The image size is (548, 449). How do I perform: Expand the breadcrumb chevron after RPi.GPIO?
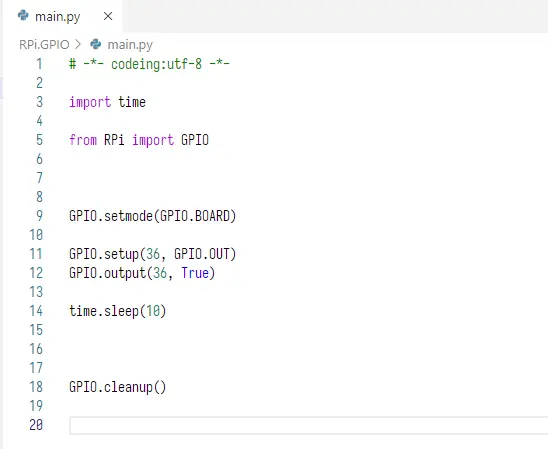[x=78, y=44]
